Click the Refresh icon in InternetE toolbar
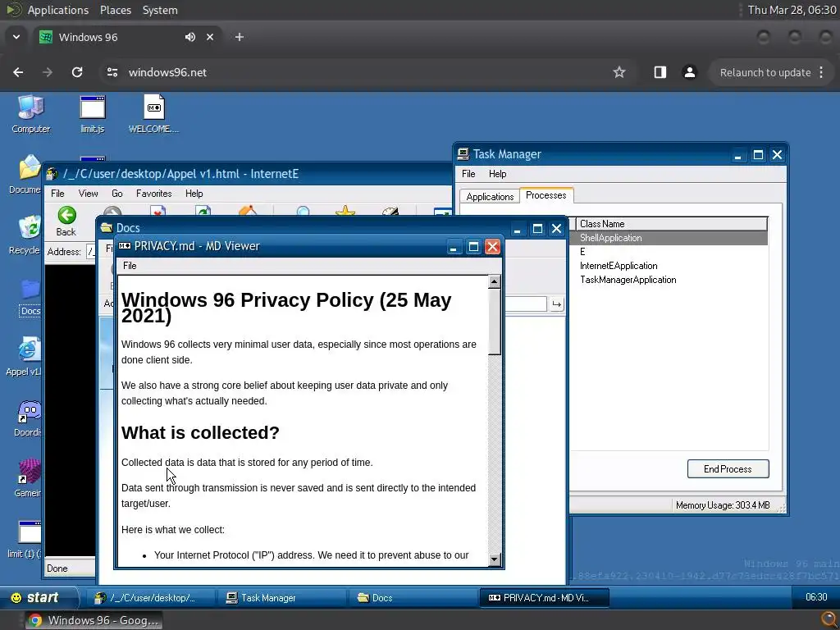Viewport: 840px width, 630px height. click(x=203, y=210)
